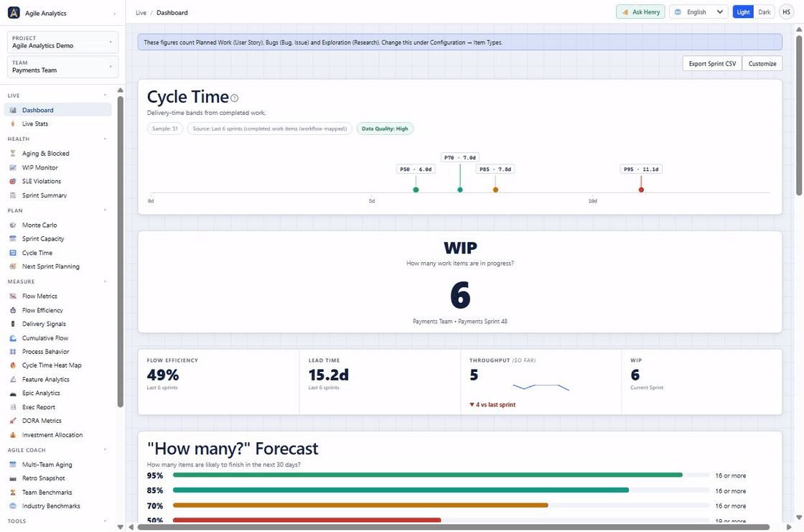Viewport: 804px width, 532px height.
Task: Open the Project selector dropdown
Action: (62, 42)
